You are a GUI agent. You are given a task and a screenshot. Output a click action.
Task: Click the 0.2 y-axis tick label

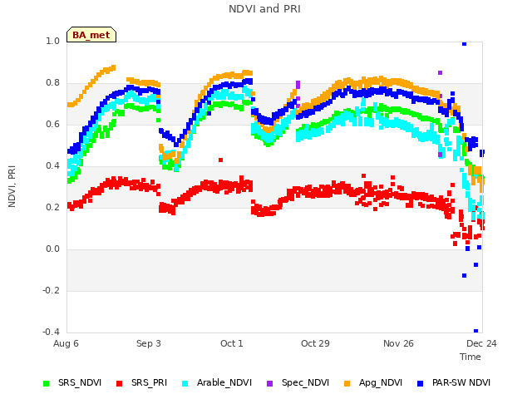click(52, 207)
